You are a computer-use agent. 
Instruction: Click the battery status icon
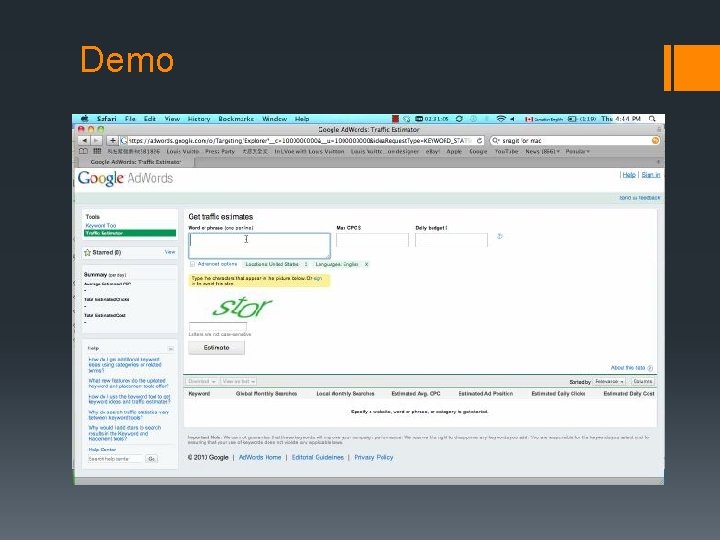[572, 119]
